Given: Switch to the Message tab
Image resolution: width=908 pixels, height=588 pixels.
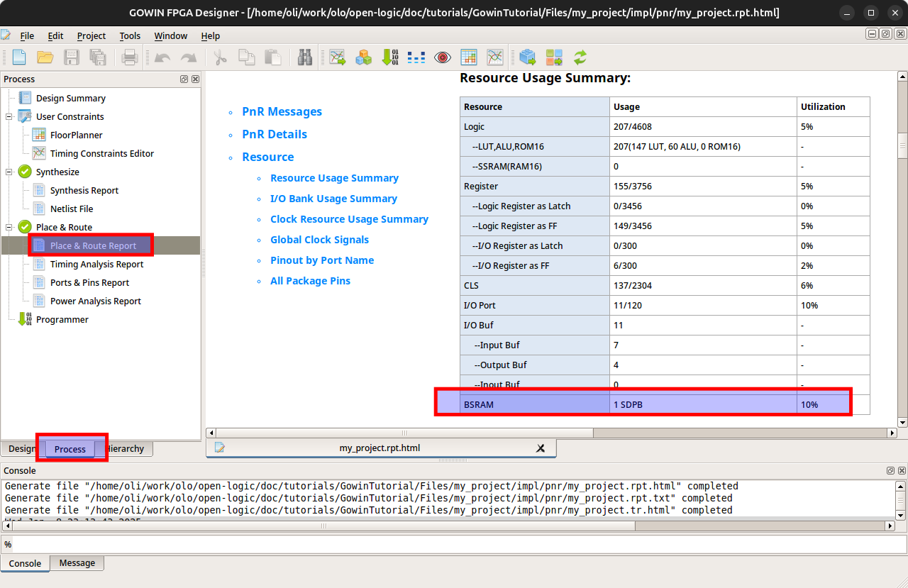Looking at the screenshot, I should tap(77, 563).
